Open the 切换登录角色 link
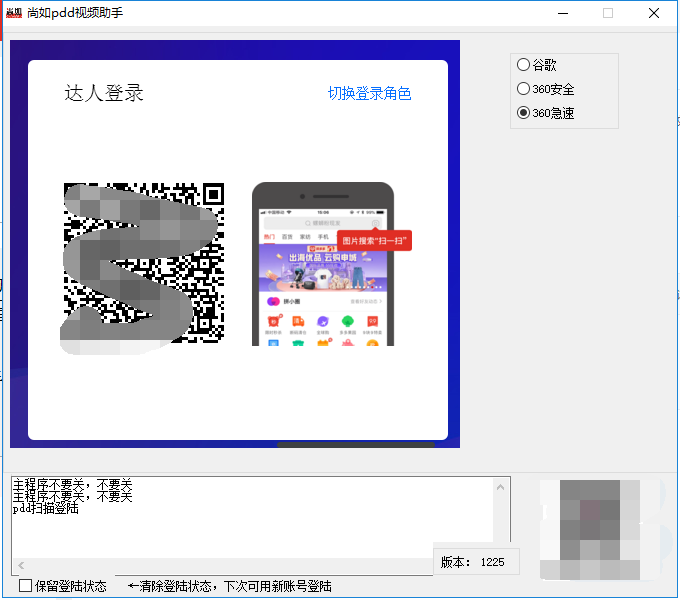 pos(369,93)
